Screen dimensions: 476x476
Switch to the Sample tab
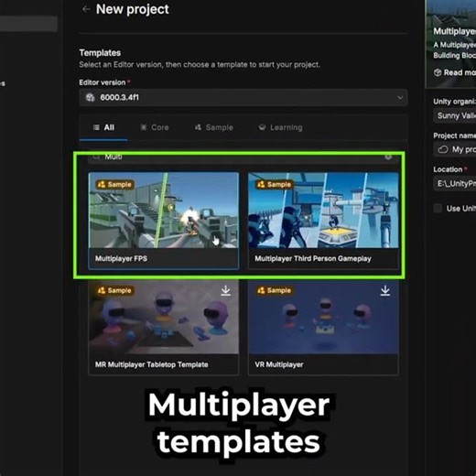pyautogui.click(x=214, y=127)
